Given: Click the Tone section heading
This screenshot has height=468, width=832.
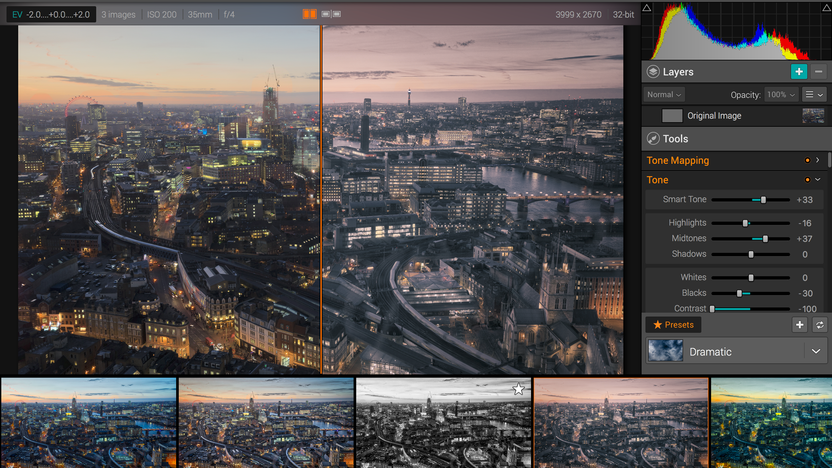Looking at the screenshot, I should pyautogui.click(x=657, y=180).
